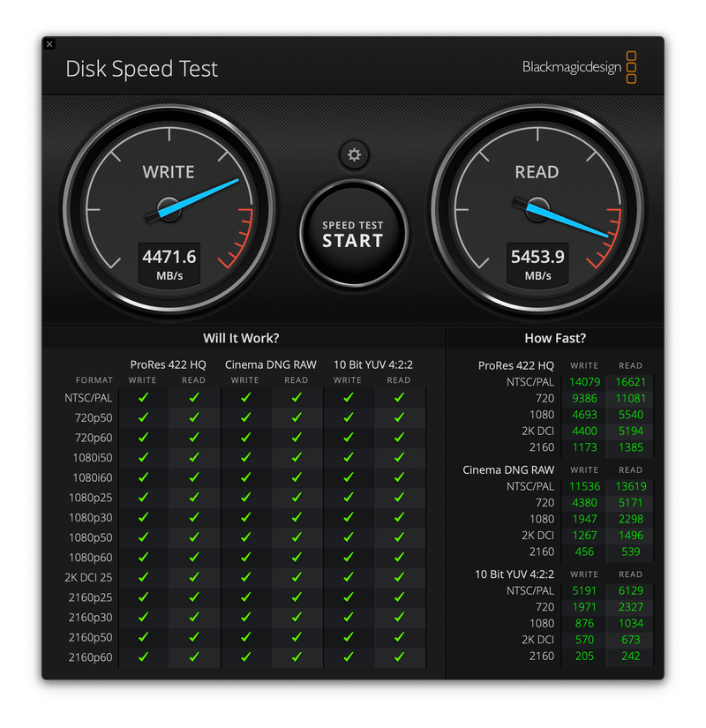Screen dimensions: 706x728
Task: Click ProRes 422 HQ write checkmark for NTSC/PAL
Action: 143,398
